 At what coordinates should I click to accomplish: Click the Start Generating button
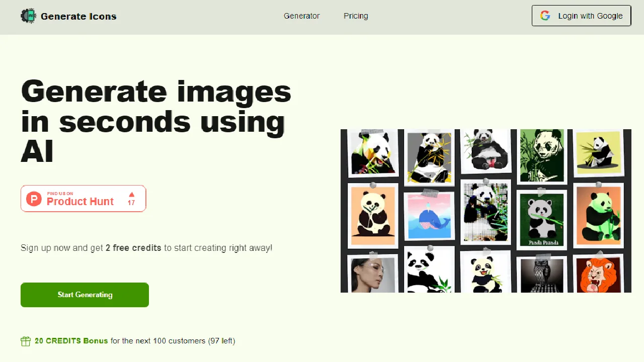pyautogui.click(x=85, y=295)
